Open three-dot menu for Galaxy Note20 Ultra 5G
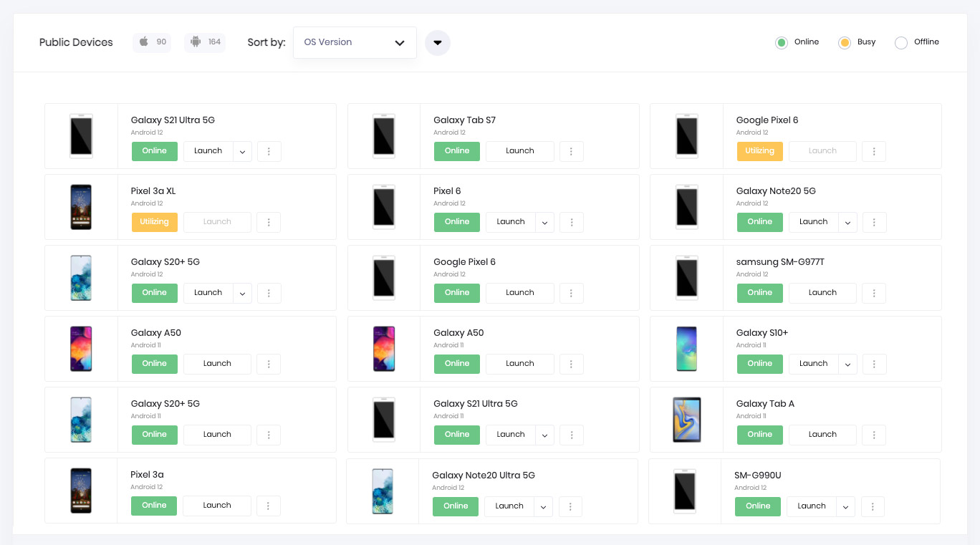 (x=570, y=506)
